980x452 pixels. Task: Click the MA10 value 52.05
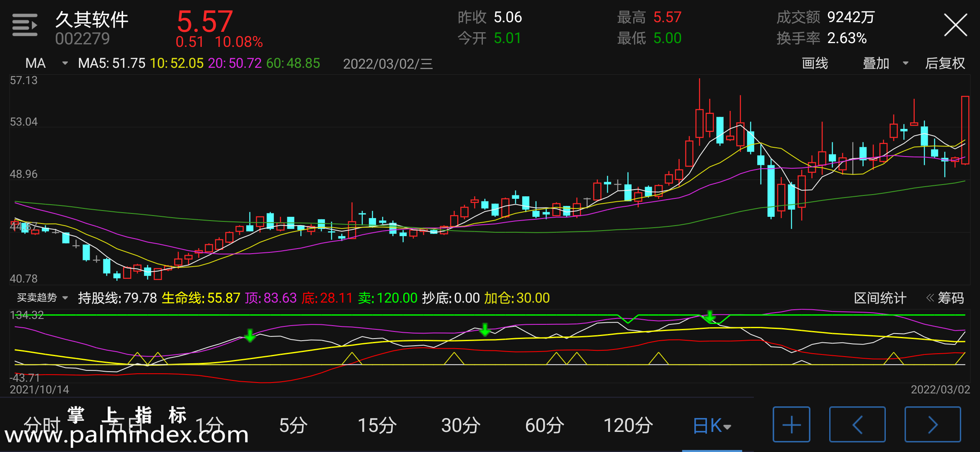187,63
